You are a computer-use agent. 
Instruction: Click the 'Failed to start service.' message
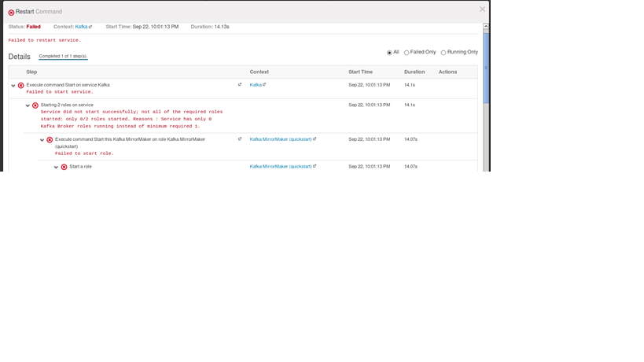pos(60,92)
